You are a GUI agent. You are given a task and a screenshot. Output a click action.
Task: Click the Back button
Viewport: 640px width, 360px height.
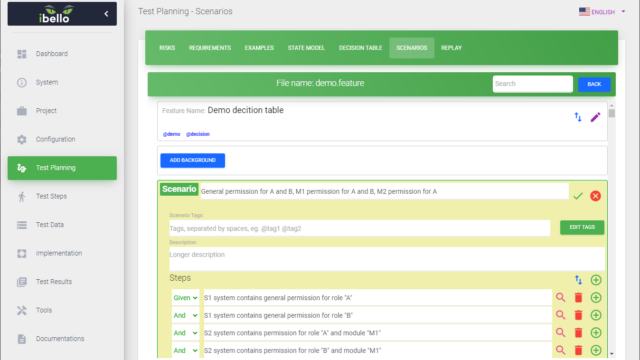point(594,84)
